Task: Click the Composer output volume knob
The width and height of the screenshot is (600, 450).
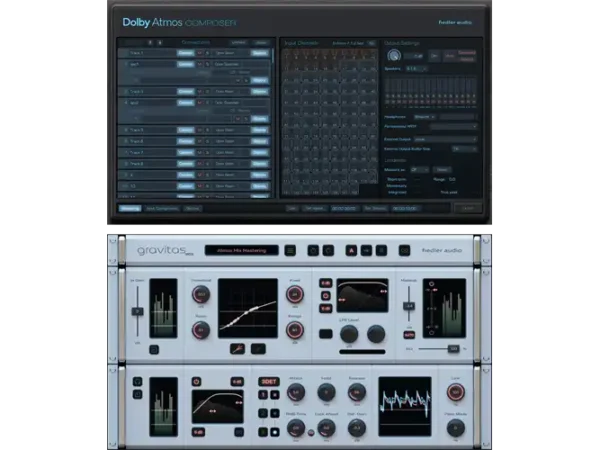Action: click(x=393, y=56)
